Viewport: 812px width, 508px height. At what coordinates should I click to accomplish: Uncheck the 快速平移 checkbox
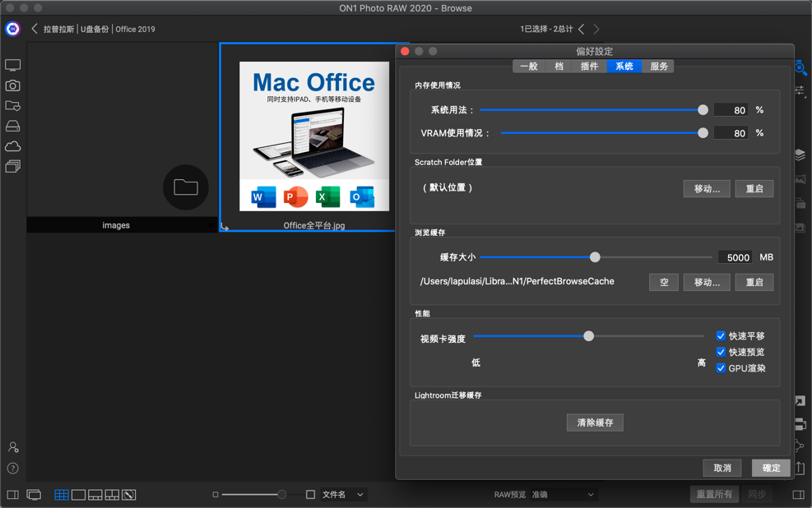pyautogui.click(x=721, y=335)
